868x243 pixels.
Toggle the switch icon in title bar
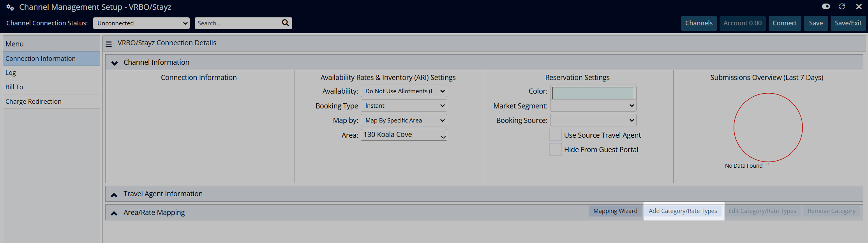click(826, 6)
